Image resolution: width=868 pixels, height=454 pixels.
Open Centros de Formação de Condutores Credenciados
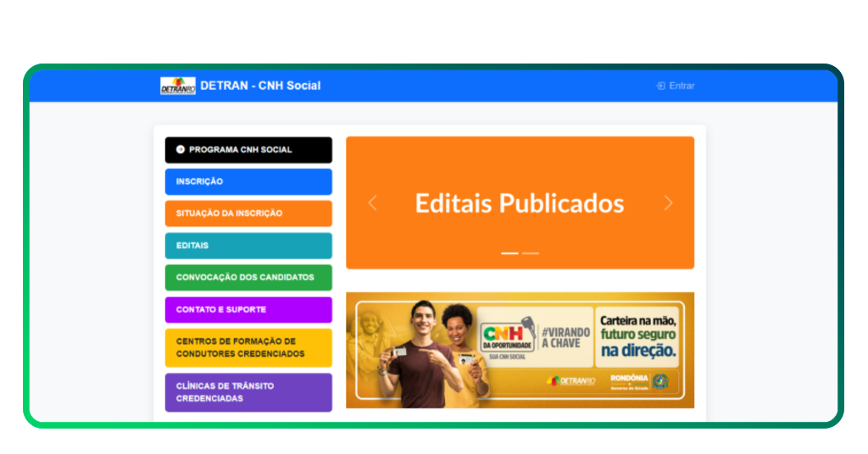pos(248,348)
